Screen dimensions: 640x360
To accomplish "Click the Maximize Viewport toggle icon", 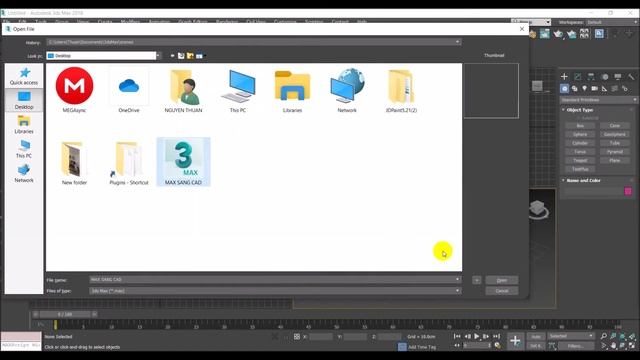I will click(632, 346).
